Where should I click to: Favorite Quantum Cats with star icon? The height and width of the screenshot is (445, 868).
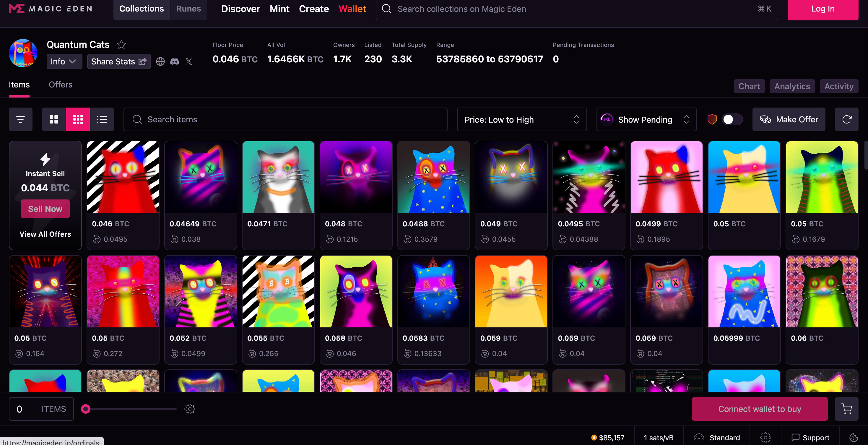[x=121, y=45]
